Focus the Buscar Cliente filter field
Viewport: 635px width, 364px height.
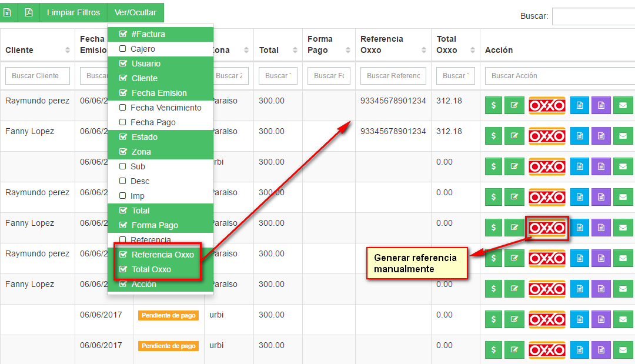pyautogui.click(x=37, y=76)
